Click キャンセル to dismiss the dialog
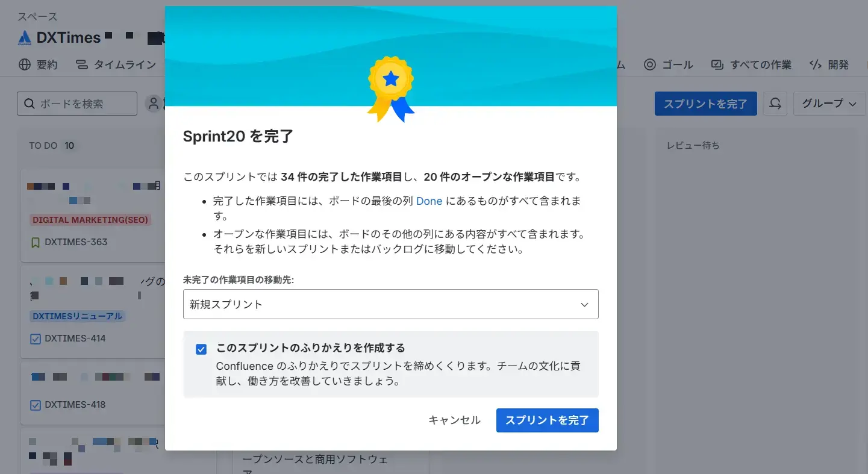The height and width of the screenshot is (474, 868). pyautogui.click(x=455, y=420)
